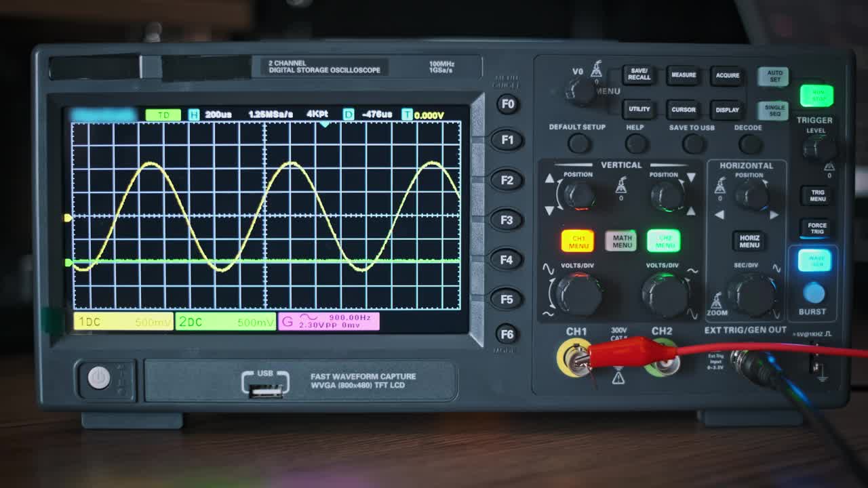This screenshot has width=868, height=488.
Task: Toggle the green RUN/STOP button
Action: [817, 96]
